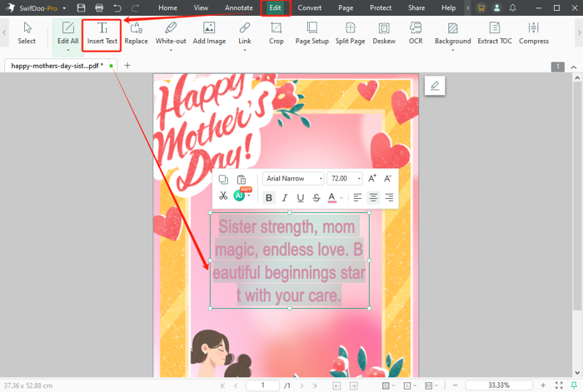Image resolution: width=583 pixels, height=392 pixels.
Task: Open the 72.00 font size dropdown
Action: pos(344,179)
